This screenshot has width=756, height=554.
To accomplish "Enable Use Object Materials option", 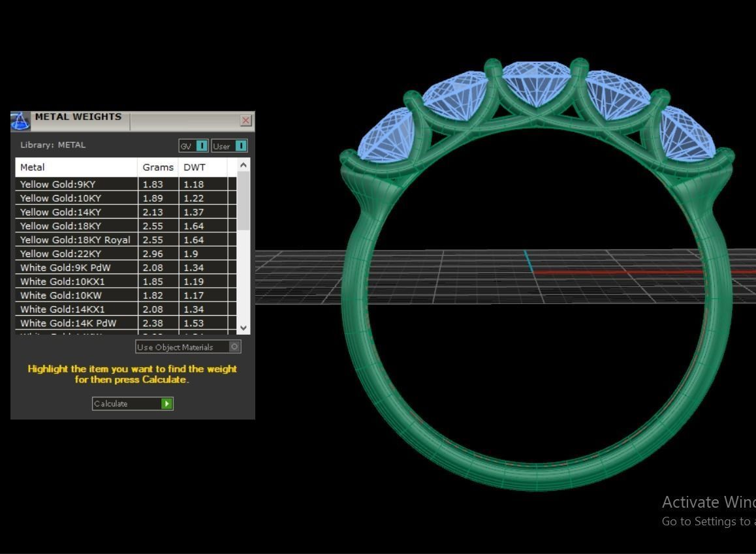I will 188,347.
